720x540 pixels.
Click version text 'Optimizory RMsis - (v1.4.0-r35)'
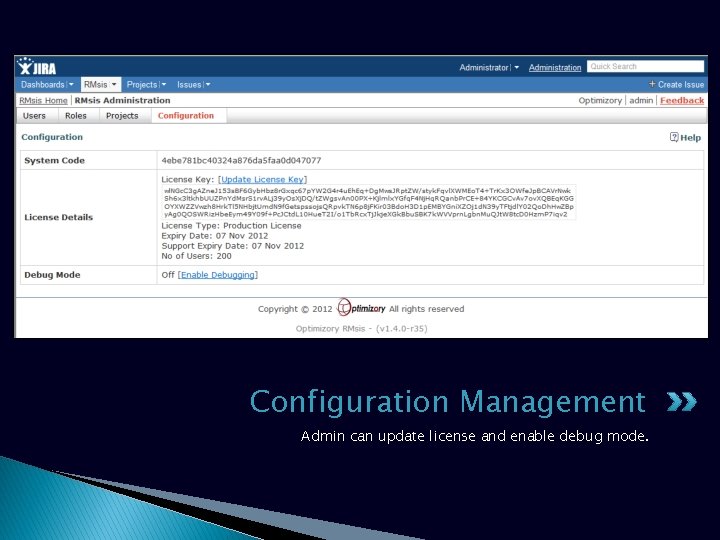click(361, 329)
